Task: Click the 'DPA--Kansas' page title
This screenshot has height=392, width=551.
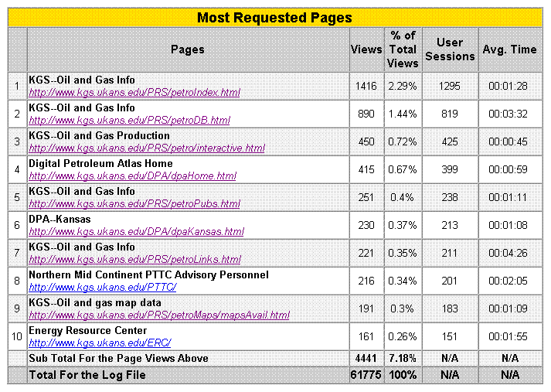Action: tap(60, 219)
